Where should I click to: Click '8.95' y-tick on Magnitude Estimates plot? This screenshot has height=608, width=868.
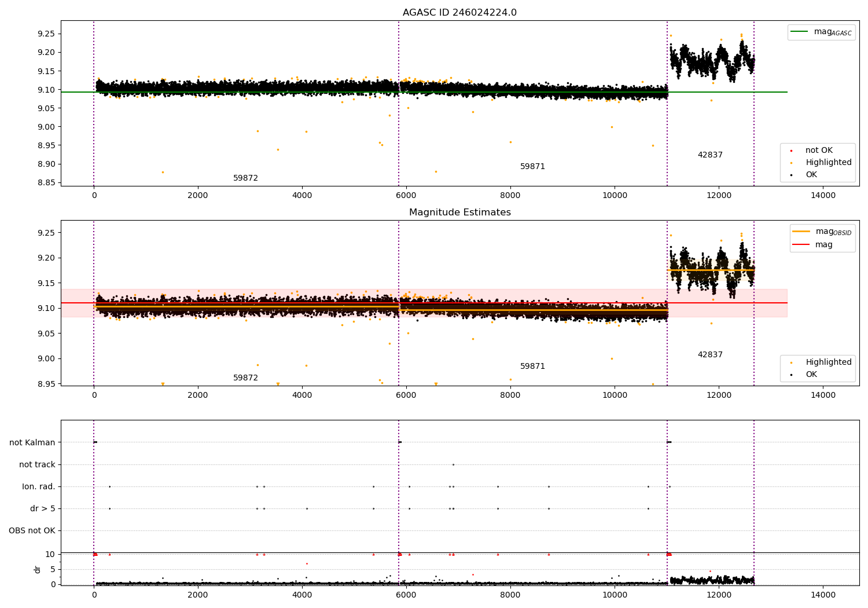coord(46,384)
